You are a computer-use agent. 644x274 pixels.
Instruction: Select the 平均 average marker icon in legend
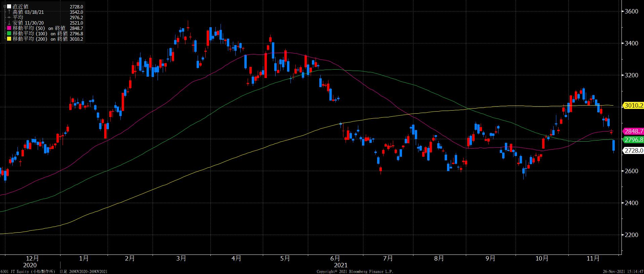click(9, 17)
